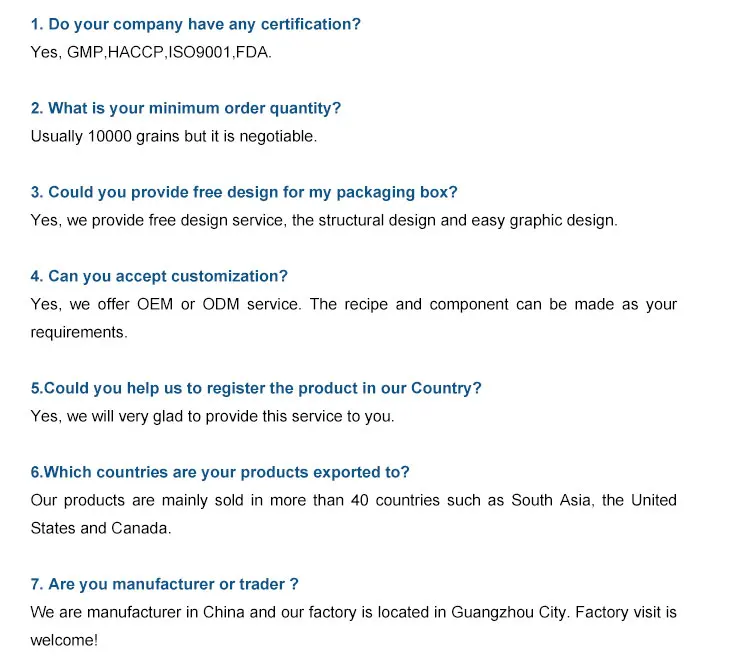Click the 'welcome!' text at the bottom

(x=64, y=640)
